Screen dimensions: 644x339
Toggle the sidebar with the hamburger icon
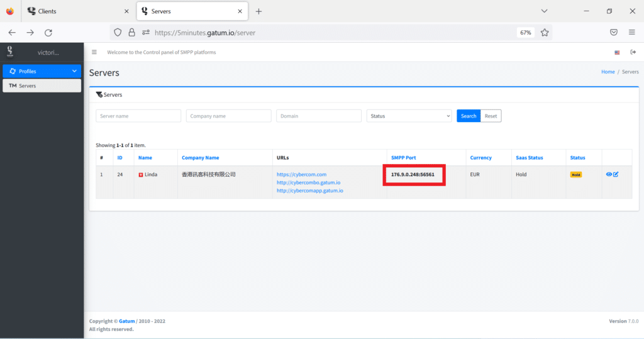(x=94, y=52)
